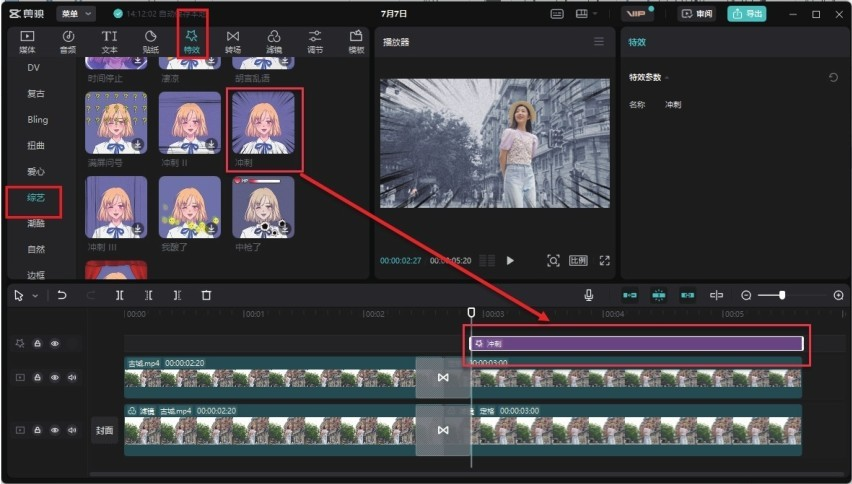This screenshot has height=484, width=852.
Task: Open the 文本 text tab
Action: tap(109, 41)
